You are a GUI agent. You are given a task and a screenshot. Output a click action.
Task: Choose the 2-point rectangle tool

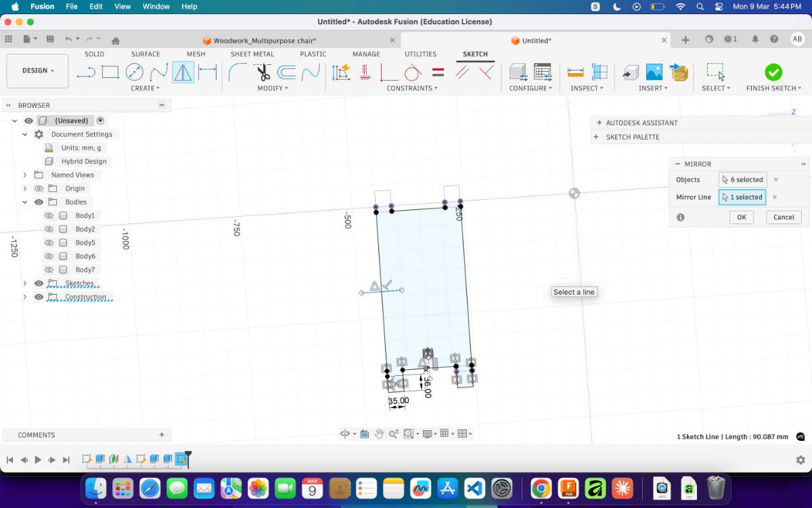pos(110,72)
